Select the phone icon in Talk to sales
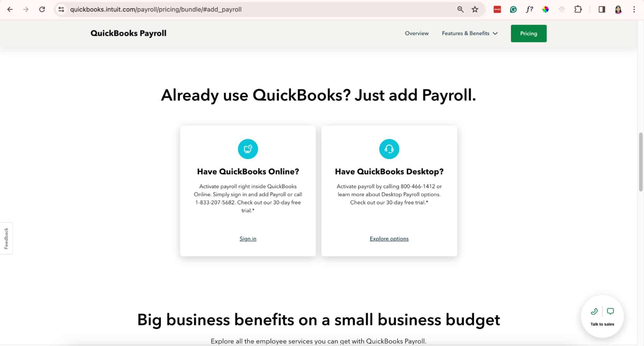The image size is (644, 346). click(x=594, y=311)
